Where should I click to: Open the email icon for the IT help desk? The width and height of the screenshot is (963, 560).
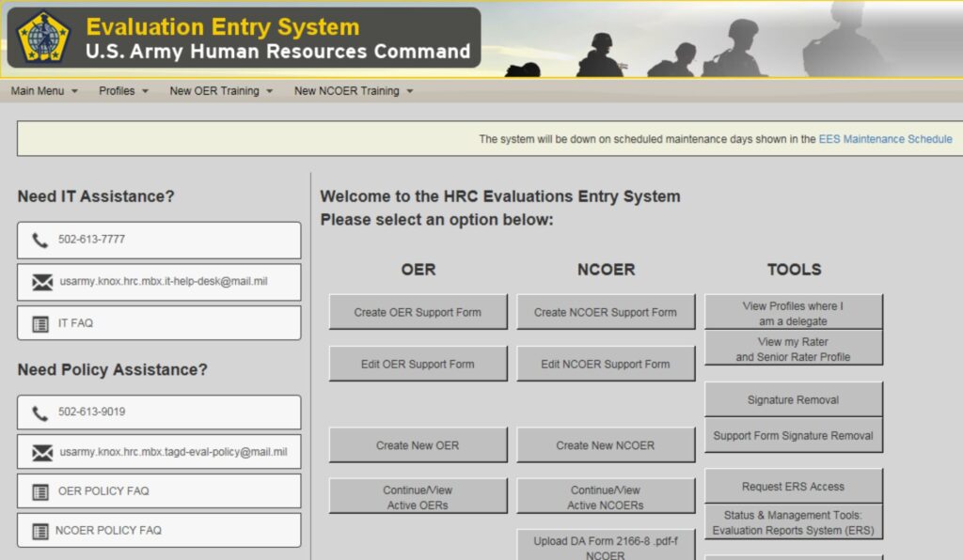[x=40, y=282]
